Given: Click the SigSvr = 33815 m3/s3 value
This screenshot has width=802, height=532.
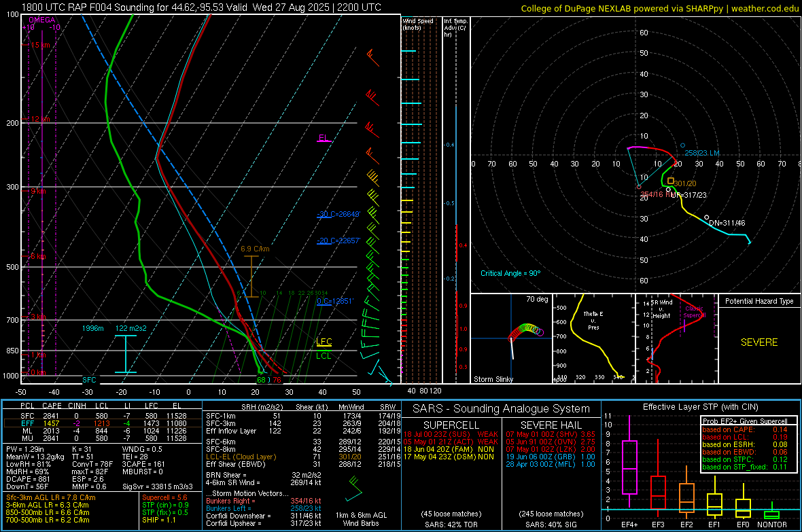Looking at the screenshot, I should [158, 486].
